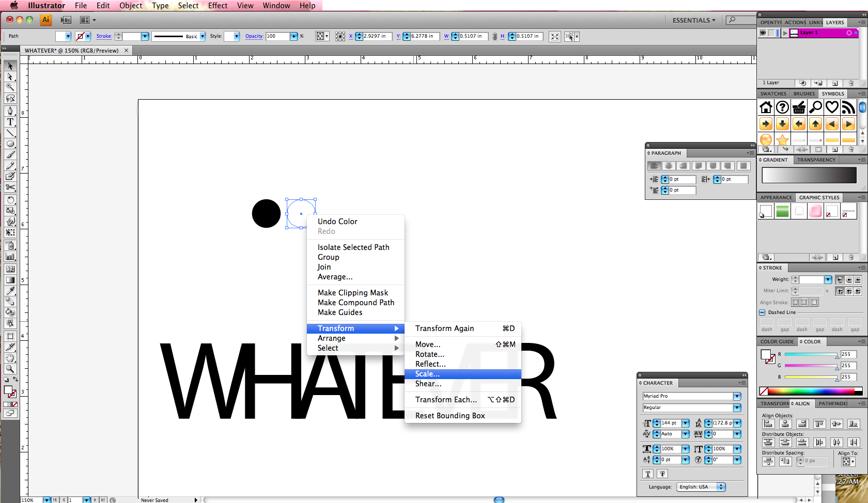Click the Opacity link in control bar
The width and height of the screenshot is (868, 503).
coord(254,36)
